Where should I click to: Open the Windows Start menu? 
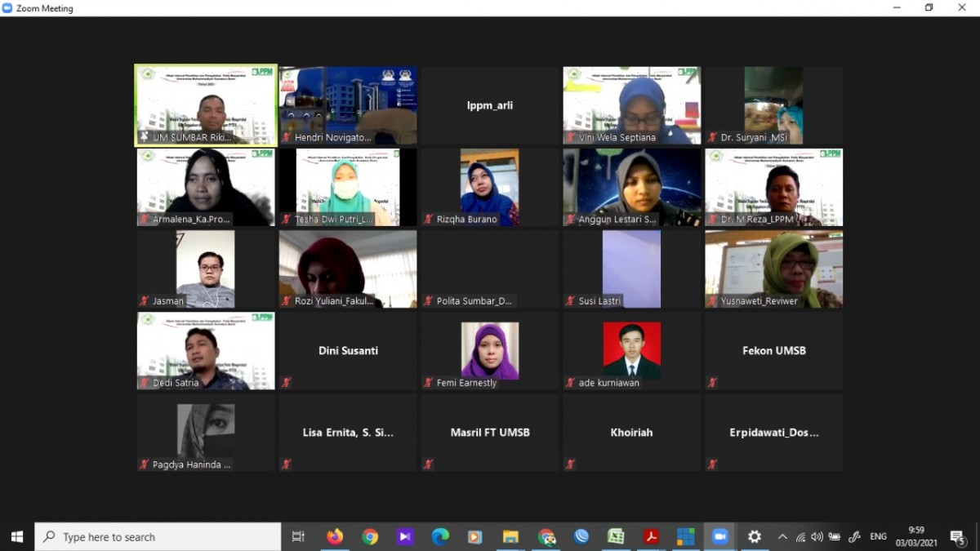click(x=17, y=536)
